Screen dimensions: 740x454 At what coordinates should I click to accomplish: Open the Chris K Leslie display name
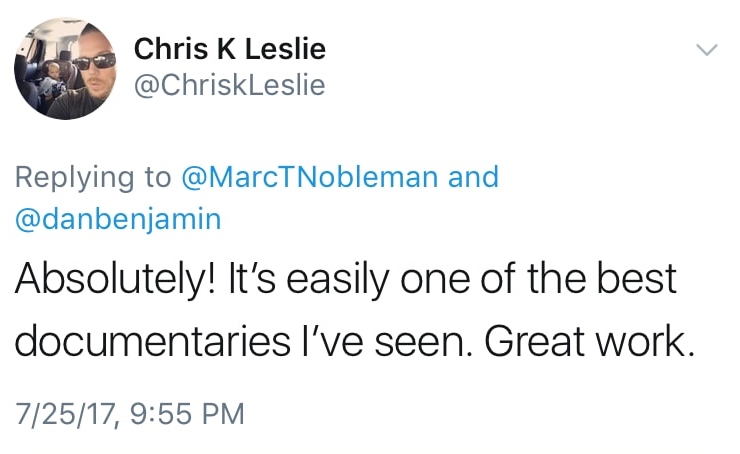(x=229, y=49)
